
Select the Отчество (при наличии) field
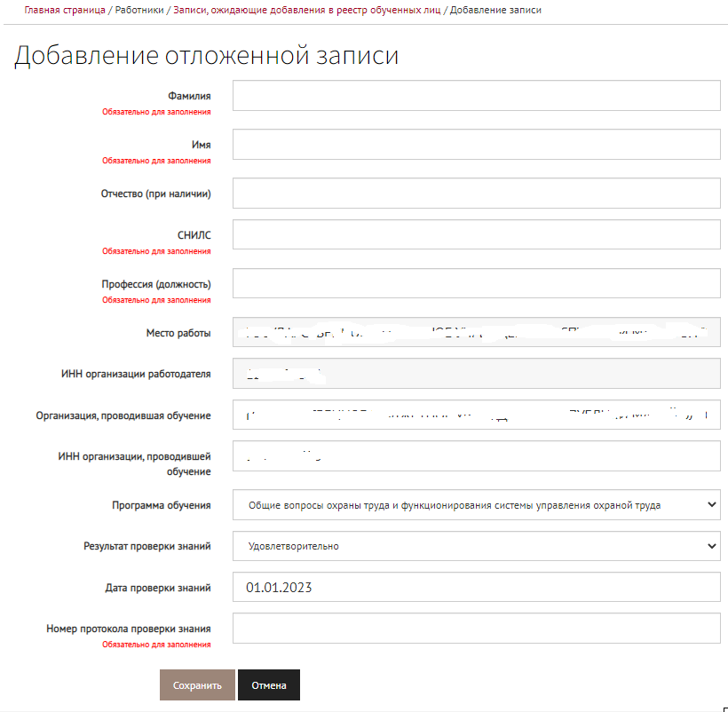coord(477,193)
